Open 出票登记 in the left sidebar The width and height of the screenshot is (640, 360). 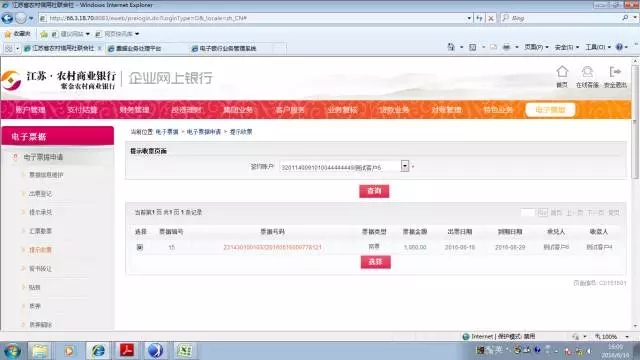[40, 193]
